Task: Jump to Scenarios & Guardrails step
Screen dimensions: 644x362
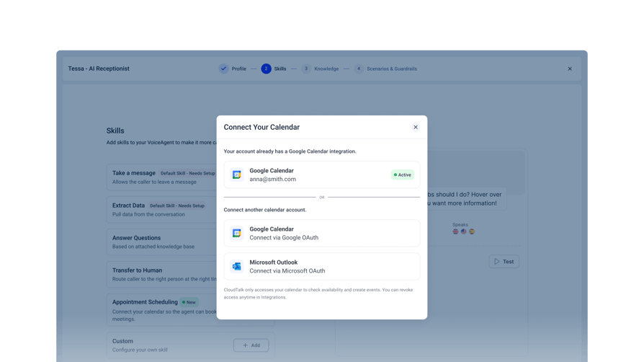Action: 385,69
